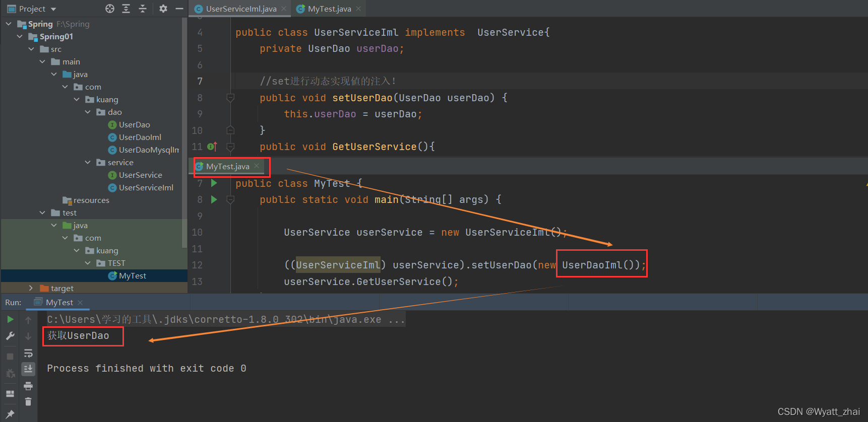Click the locate in project tree icon

pyautogui.click(x=109, y=9)
